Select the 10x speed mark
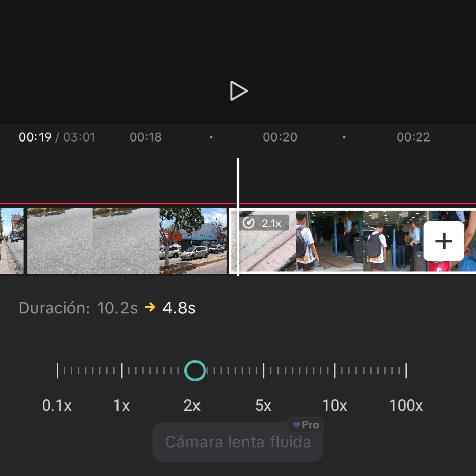 coord(335,405)
